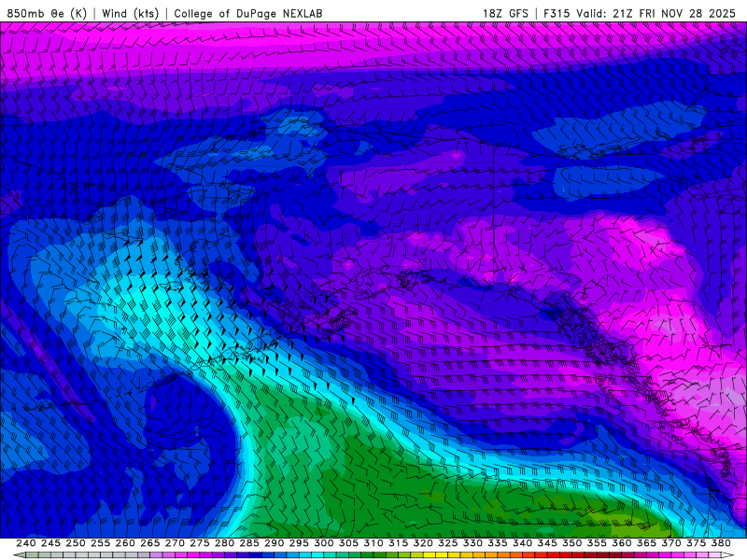Click the 360 label on the color scale
Viewport: 747px width, 560px height.
pyautogui.click(x=621, y=543)
